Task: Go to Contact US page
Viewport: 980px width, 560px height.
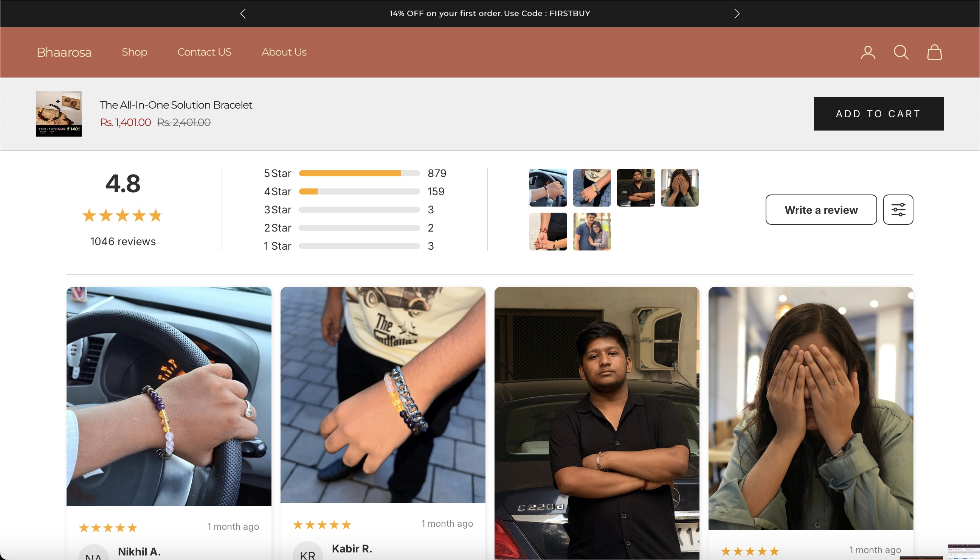Action: coord(204,52)
